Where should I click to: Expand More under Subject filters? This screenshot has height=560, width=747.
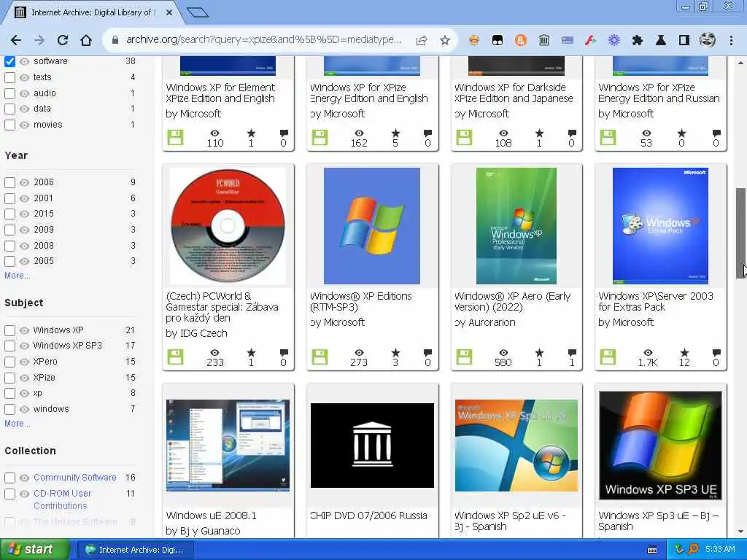coord(18,424)
